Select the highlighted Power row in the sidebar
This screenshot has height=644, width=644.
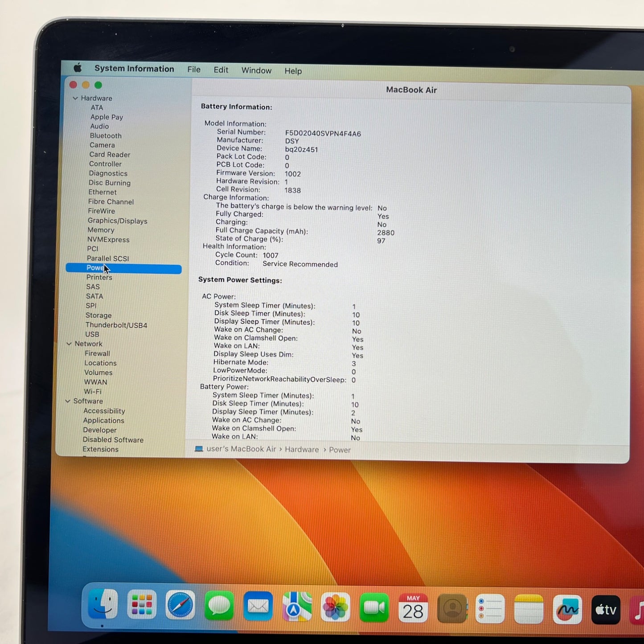[123, 268]
